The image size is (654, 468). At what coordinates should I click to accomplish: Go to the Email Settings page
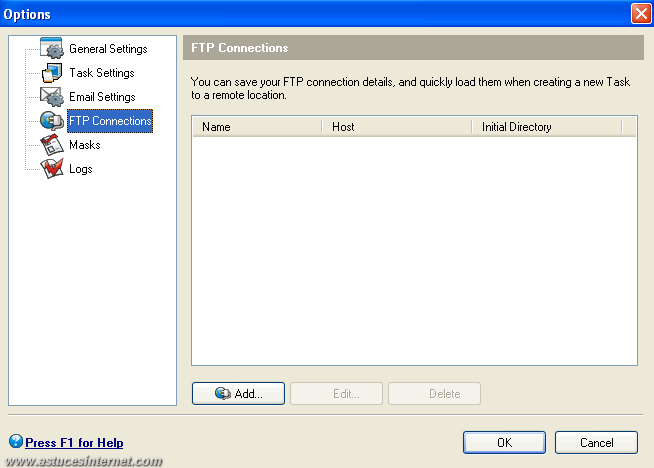(102, 97)
